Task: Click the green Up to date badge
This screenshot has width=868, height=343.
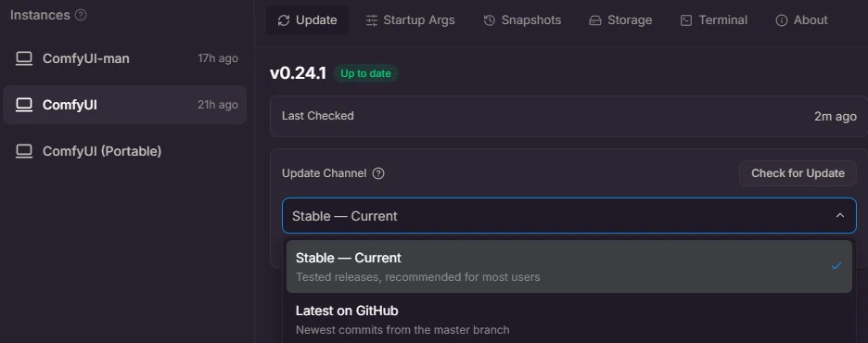Action: (365, 73)
